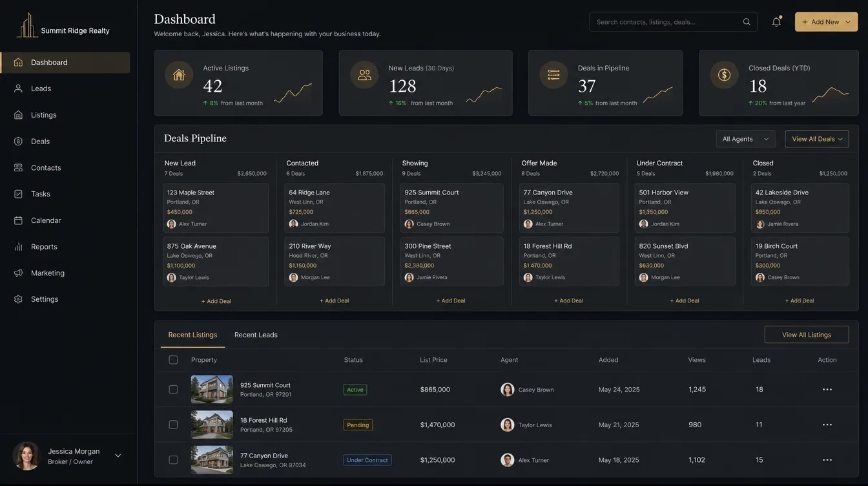
Task: Click Taylor Lewis's avatar in listings table
Action: point(508,425)
